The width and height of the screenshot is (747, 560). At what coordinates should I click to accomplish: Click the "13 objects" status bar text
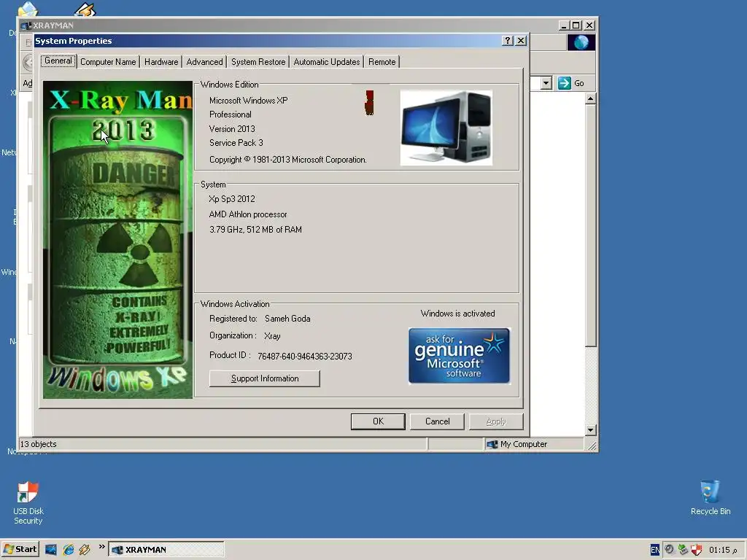38,444
